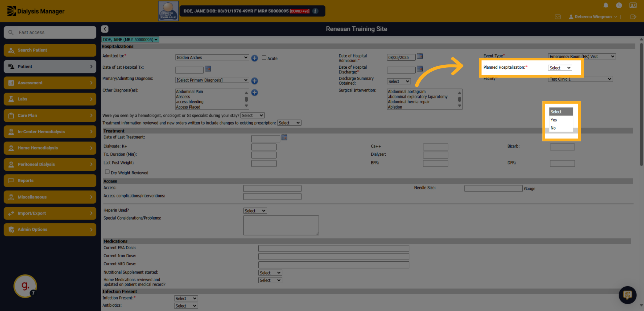Collapse the sidebar with back arrow

tap(105, 29)
